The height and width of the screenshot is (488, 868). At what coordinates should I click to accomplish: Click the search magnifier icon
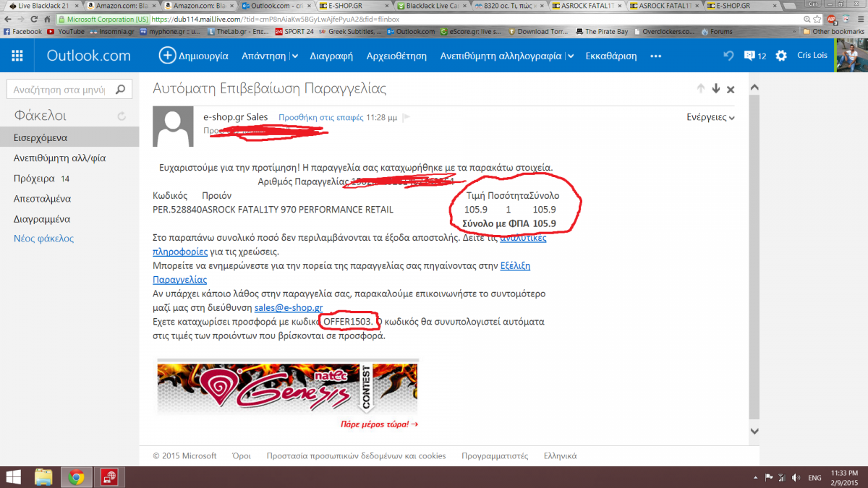click(x=122, y=90)
